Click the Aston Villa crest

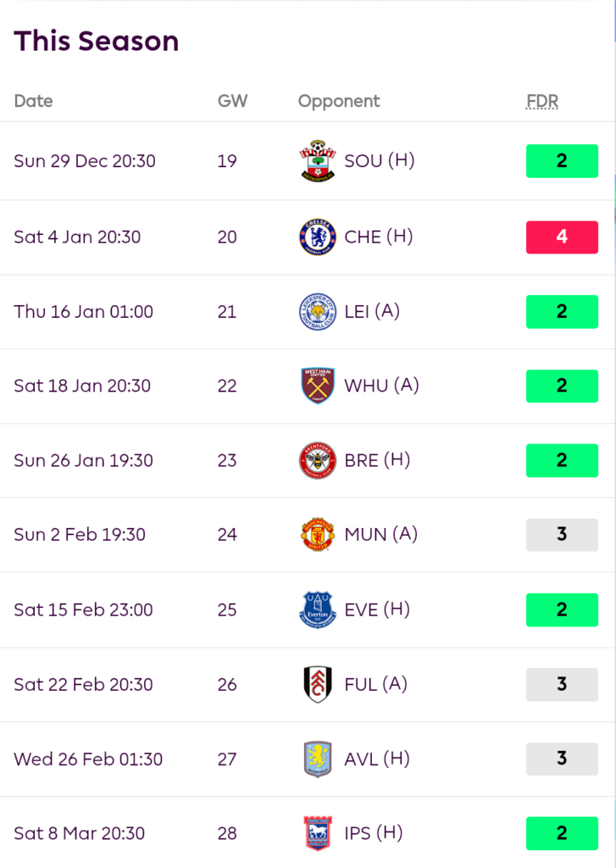317,759
